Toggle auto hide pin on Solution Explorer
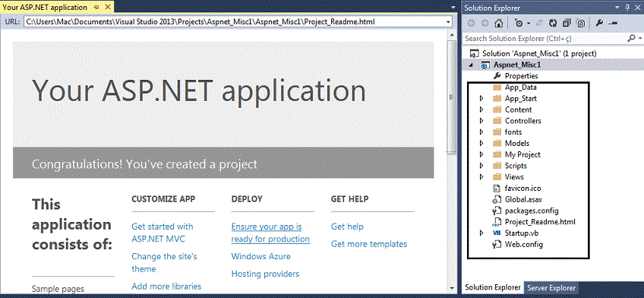The image size is (644, 298). coord(627,8)
